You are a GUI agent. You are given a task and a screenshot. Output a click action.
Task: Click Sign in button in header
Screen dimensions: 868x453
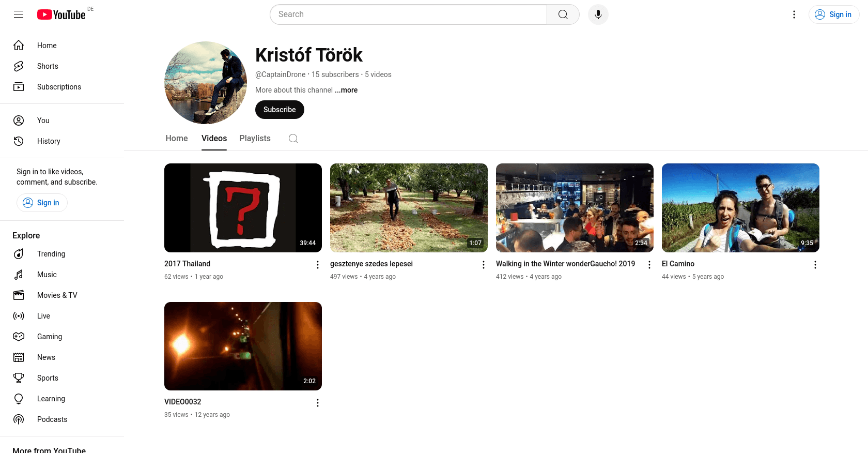tap(834, 14)
